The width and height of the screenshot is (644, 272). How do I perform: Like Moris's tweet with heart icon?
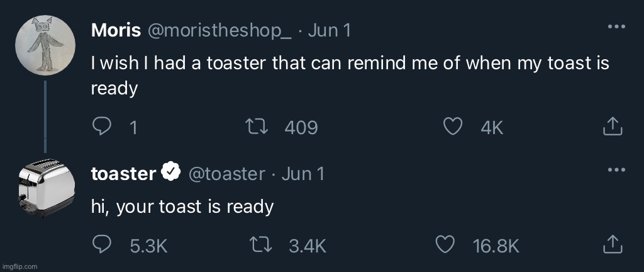453,127
